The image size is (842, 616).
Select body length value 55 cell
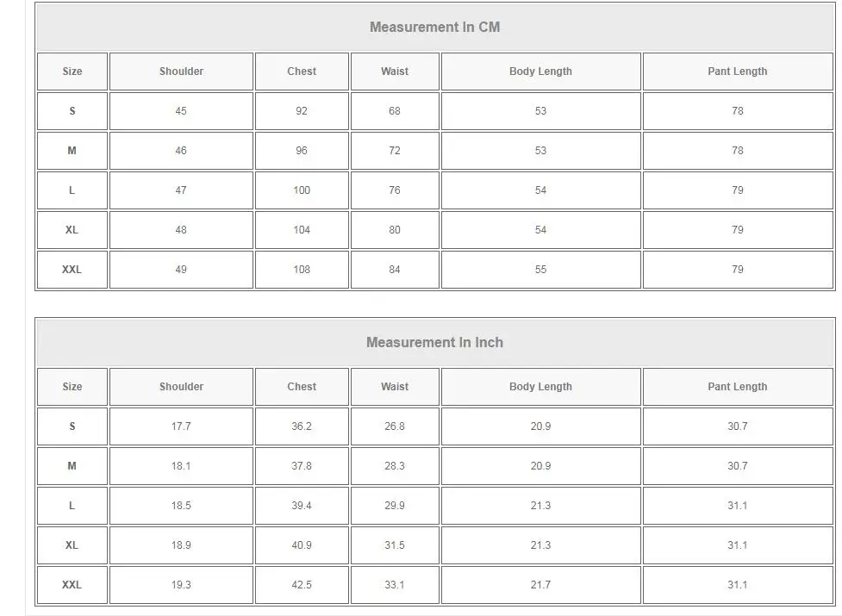pyautogui.click(x=540, y=270)
